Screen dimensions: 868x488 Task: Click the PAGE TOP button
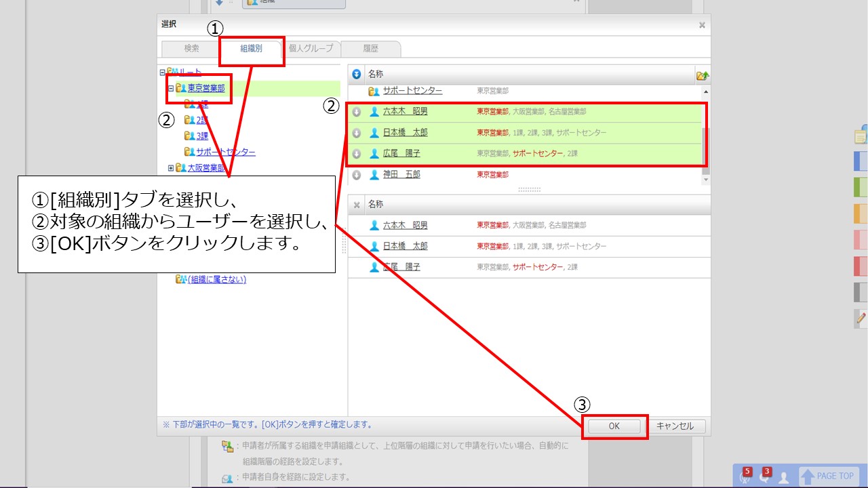click(x=827, y=476)
